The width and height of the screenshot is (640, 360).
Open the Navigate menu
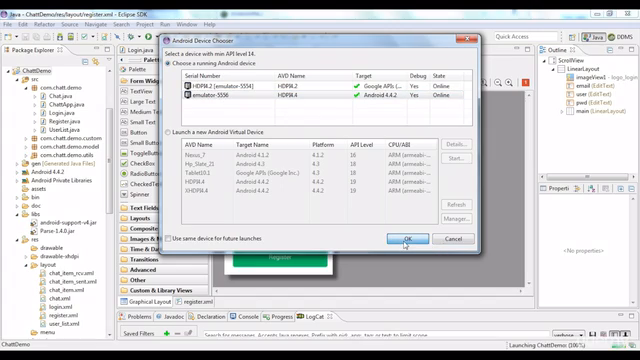click(96, 24)
